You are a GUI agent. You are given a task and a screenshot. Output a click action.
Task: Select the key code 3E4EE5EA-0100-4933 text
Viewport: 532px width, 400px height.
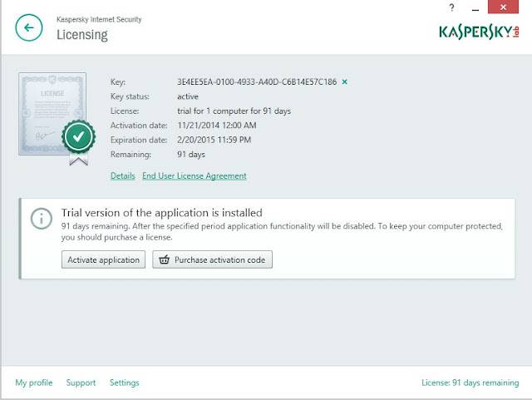point(257,81)
